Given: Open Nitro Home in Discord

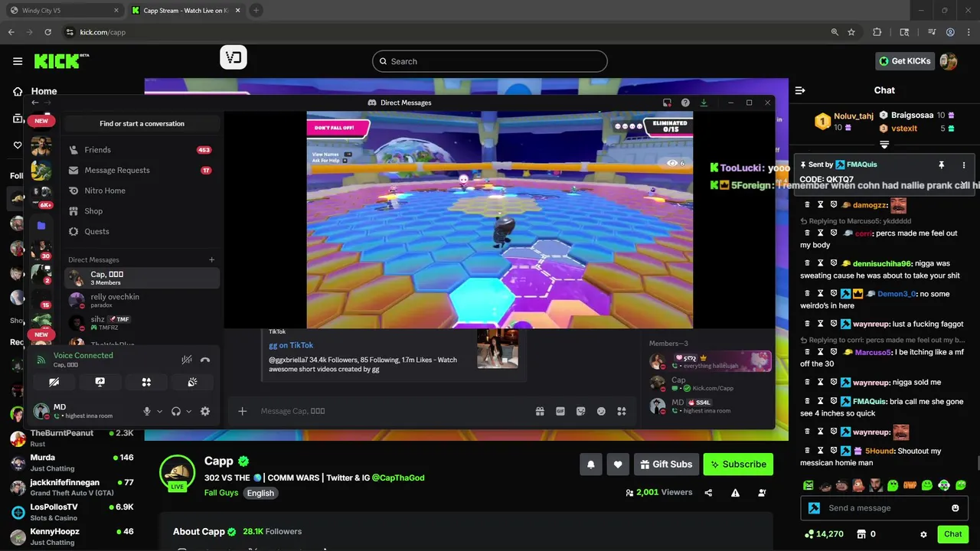Looking at the screenshot, I should point(141,191).
